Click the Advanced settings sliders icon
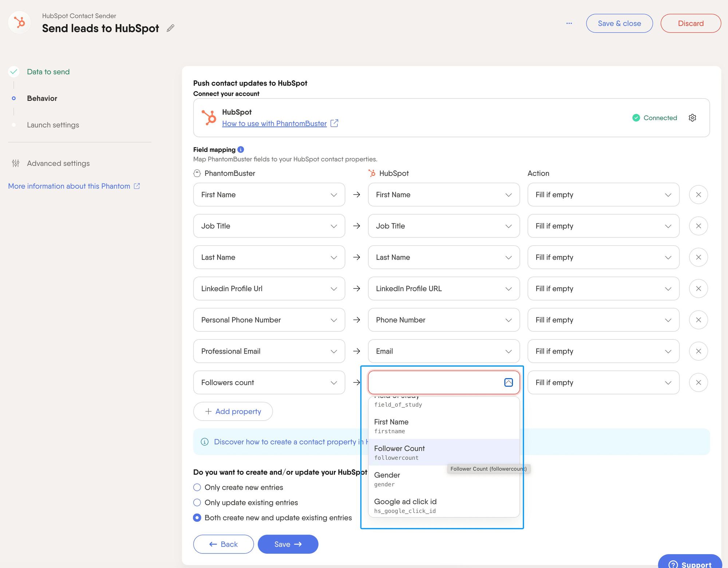Screen dimensions: 728x568 pos(16,163)
